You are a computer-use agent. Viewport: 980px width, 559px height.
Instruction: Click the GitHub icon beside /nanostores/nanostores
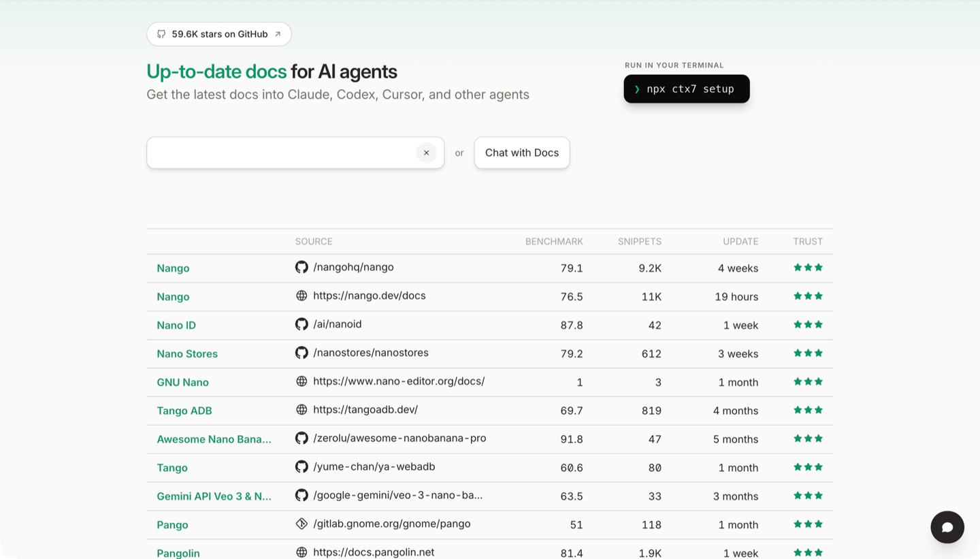[301, 353]
